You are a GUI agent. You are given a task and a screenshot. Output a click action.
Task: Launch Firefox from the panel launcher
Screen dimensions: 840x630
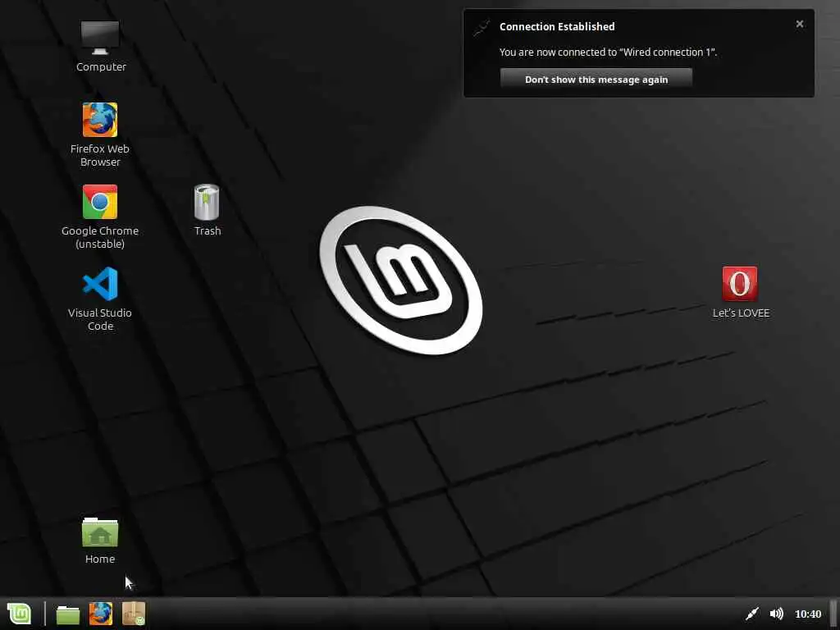101,614
